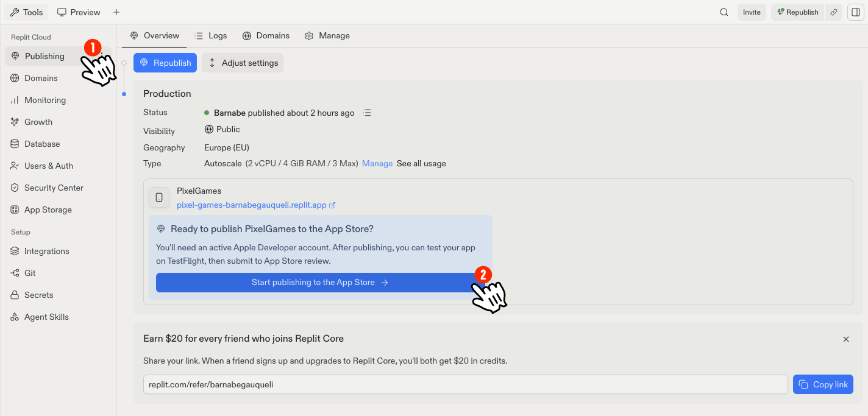
Task: Click the Git branch icon
Action: pyautogui.click(x=15, y=273)
